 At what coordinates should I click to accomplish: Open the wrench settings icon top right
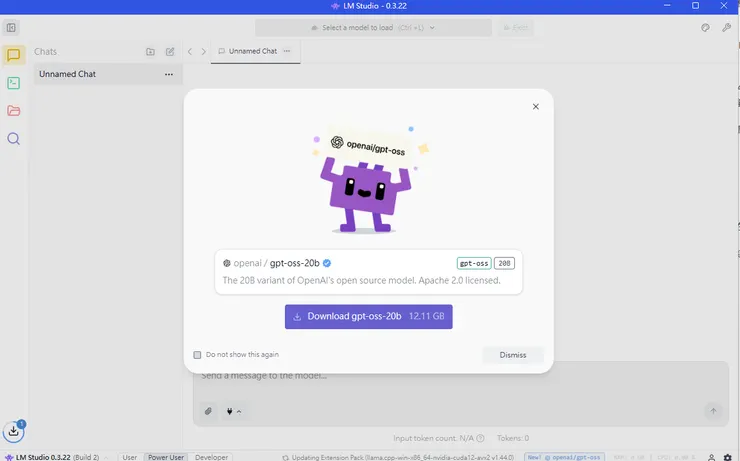click(726, 28)
